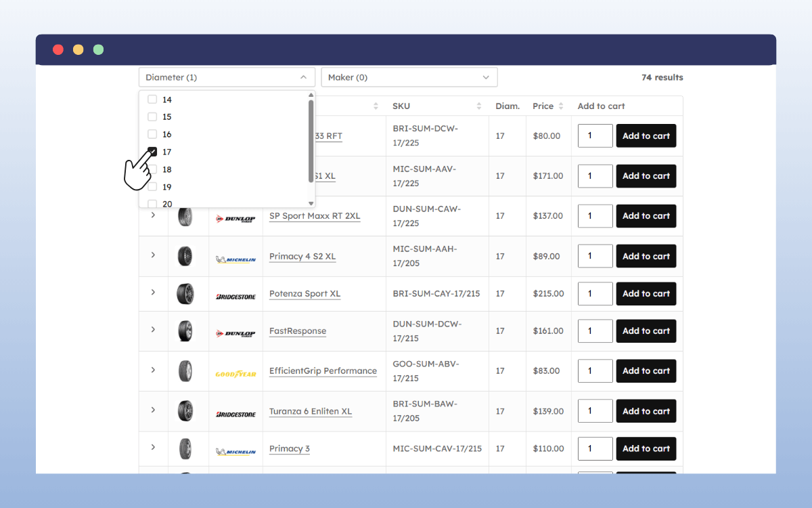This screenshot has width=812, height=508.
Task: Click the diameter list scrollbar down arrow
Action: [x=311, y=203]
